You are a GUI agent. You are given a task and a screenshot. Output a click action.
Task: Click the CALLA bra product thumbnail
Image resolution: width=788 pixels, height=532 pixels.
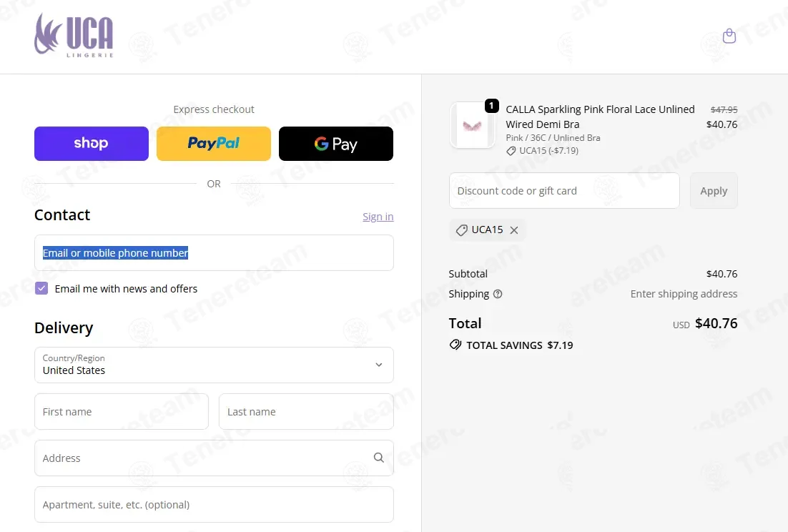(472, 125)
